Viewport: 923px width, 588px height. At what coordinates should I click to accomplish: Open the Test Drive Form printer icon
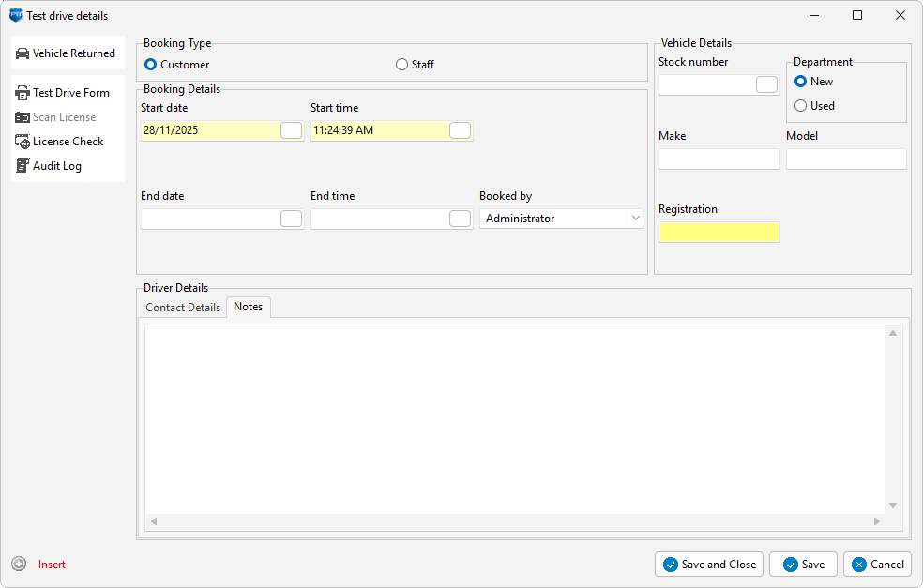click(x=23, y=93)
